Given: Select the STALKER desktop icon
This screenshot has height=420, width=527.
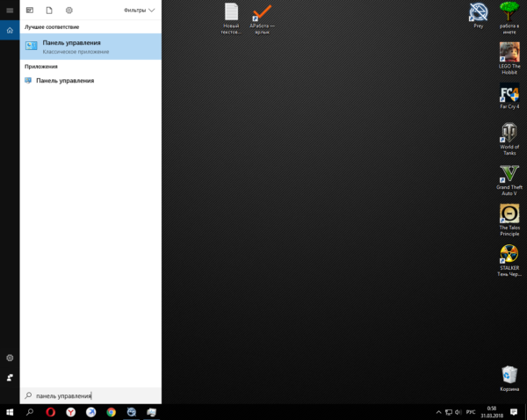Looking at the screenshot, I should coord(509,261).
